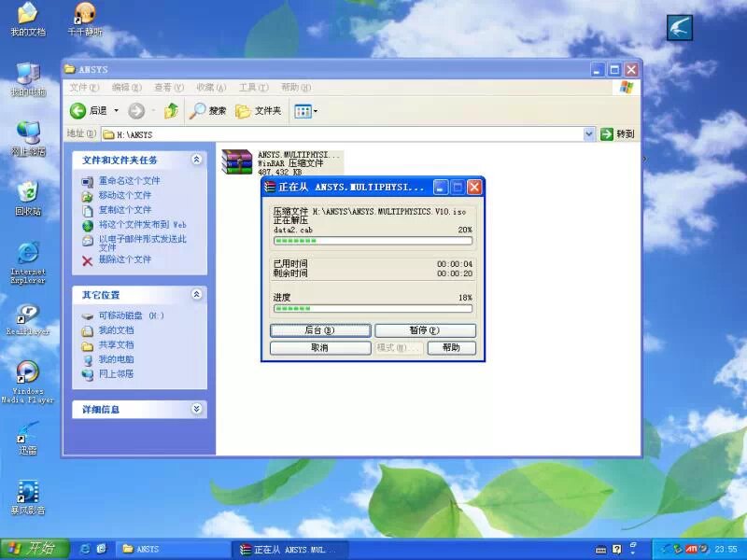Image resolution: width=747 pixels, height=560 pixels.
Task: Open 我的文档 under other places
Action: click(116, 330)
